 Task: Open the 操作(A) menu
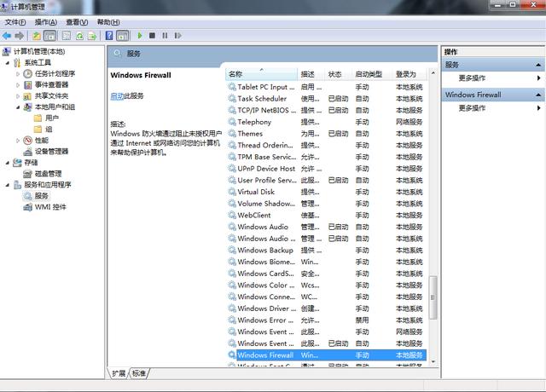(x=45, y=22)
